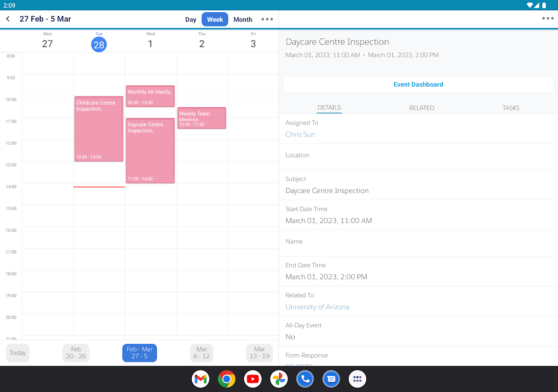Open Chris Sun assignee link
The width and height of the screenshot is (558, 392).
(x=300, y=134)
